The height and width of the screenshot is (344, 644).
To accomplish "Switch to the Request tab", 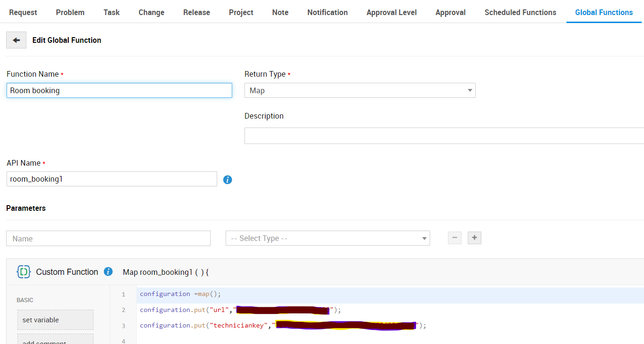I will click(23, 12).
